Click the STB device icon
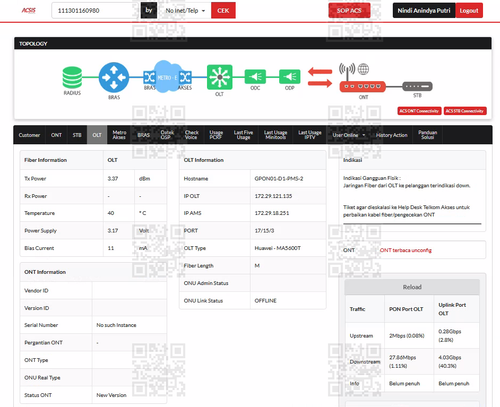Viewport: 500px width, 407px height. click(x=417, y=86)
